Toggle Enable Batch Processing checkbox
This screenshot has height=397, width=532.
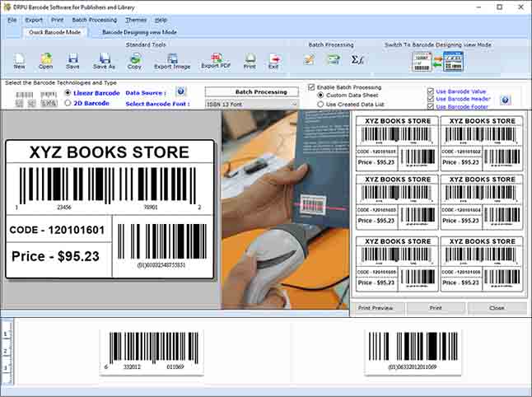[311, 87]
